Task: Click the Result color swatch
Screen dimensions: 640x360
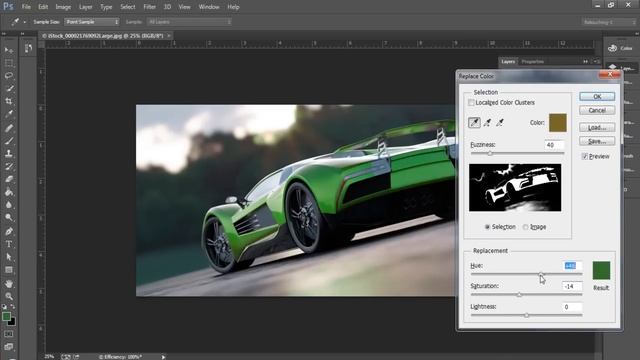Action: [x=601, y=271]
